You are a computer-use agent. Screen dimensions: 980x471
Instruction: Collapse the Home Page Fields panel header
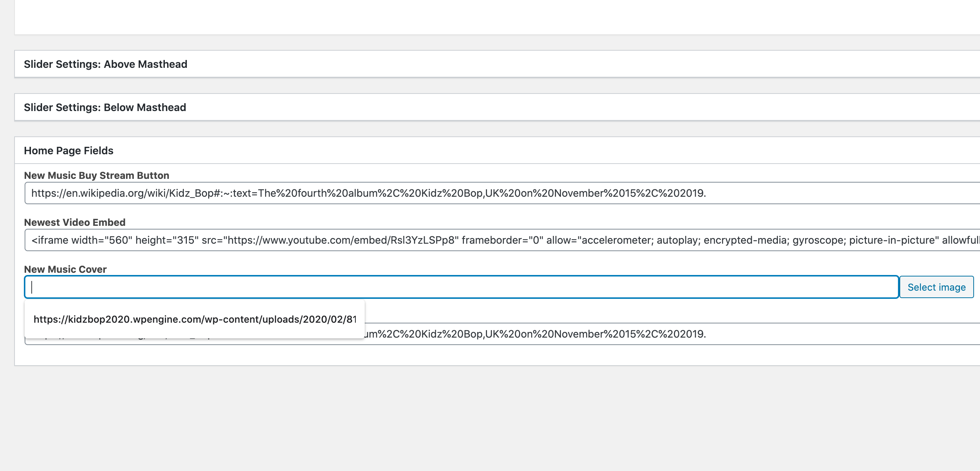click(497, 151)
